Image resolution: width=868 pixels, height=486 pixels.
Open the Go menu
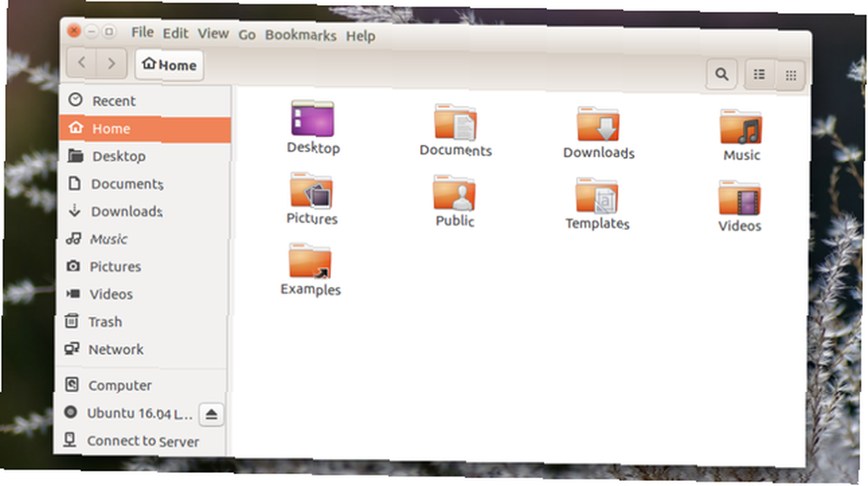pos(247,35)
